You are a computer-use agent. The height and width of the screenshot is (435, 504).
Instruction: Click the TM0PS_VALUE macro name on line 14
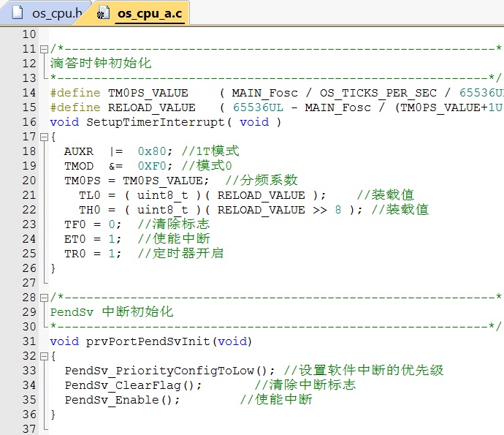click(148, 93)
